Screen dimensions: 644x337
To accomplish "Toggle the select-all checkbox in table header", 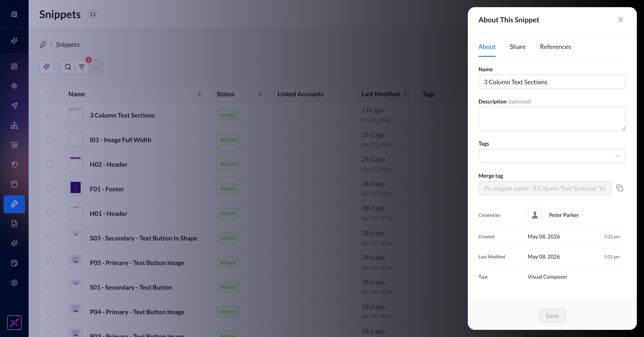I will 51,94.
